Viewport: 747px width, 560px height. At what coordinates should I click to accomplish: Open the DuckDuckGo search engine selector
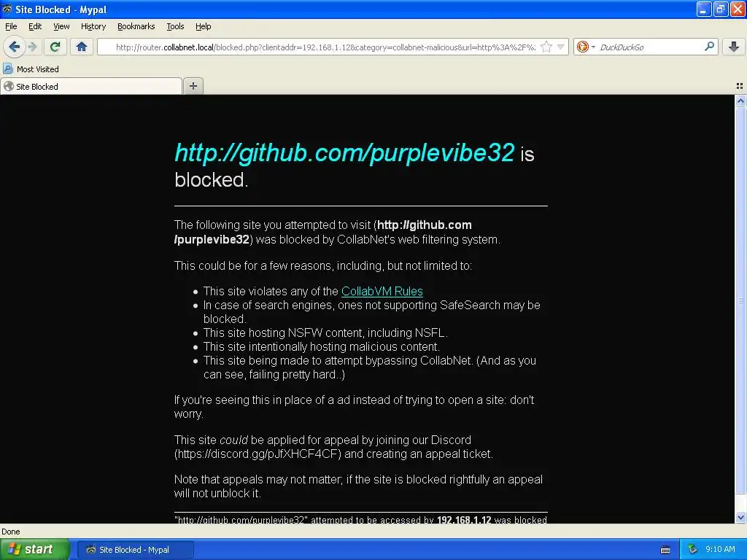[586, 47]
